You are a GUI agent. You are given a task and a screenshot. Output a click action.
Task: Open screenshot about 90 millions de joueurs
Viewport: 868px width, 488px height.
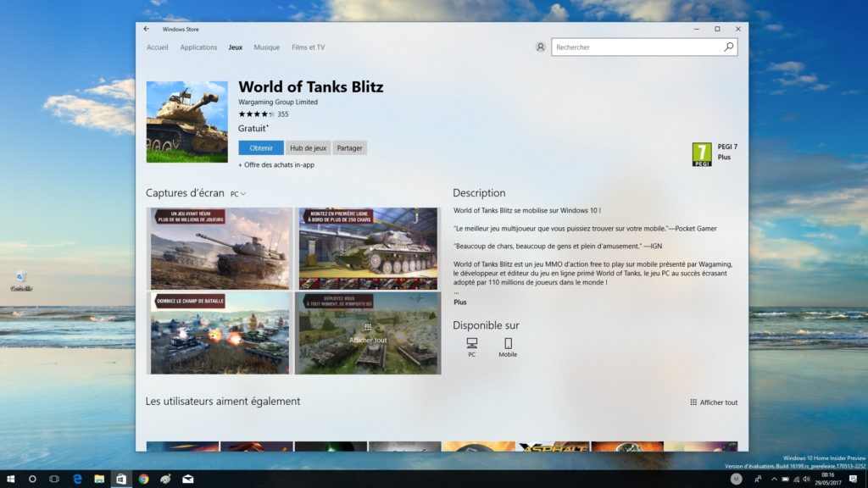220,248
